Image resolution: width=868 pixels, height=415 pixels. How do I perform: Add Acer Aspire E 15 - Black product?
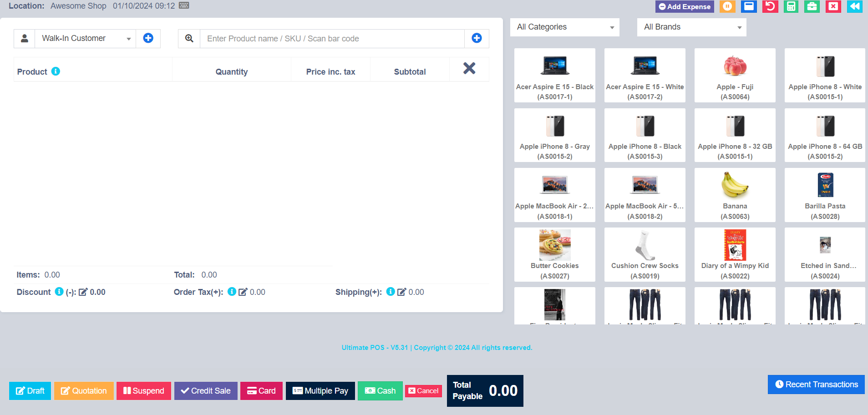(555, 76)
